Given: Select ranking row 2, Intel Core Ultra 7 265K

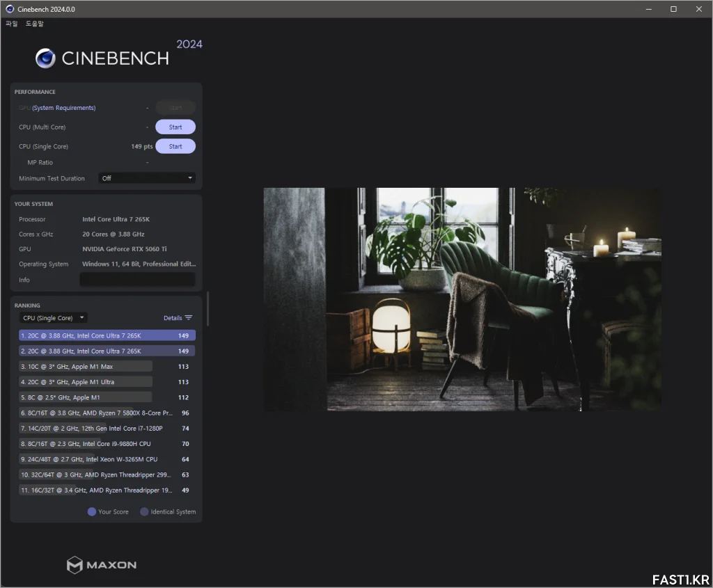Looking at the screenshot, I should click(x=107, y=351).
